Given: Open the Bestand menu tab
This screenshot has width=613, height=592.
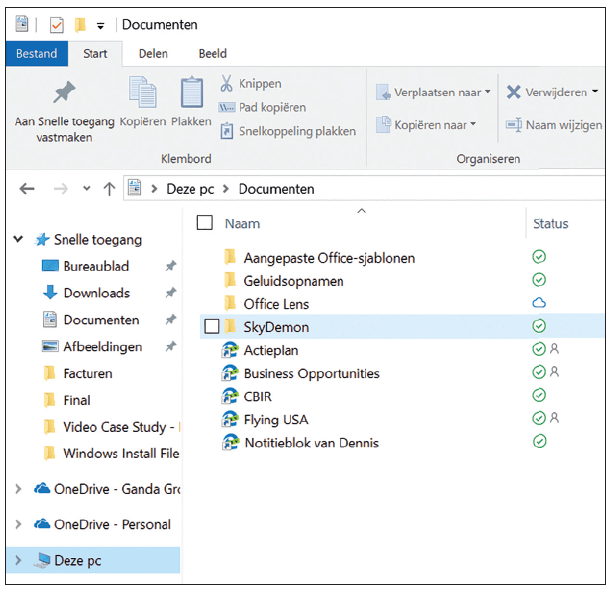Looking at the screenshot, I should coord(37,53).
